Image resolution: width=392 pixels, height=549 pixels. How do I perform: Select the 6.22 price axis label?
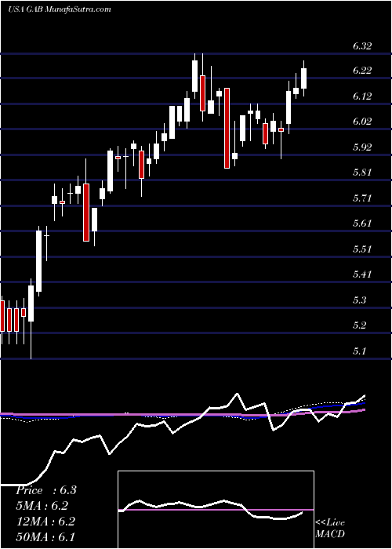click(x=362, y=71)
